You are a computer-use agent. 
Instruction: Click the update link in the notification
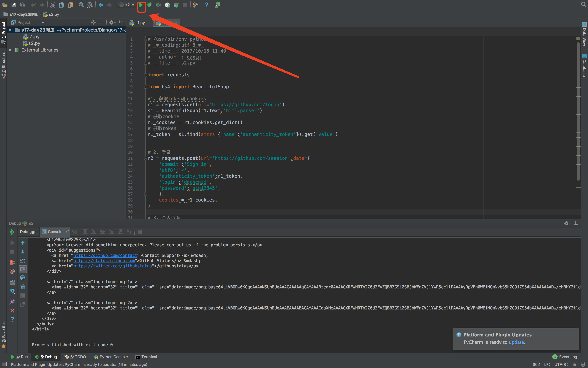(516, 342)
